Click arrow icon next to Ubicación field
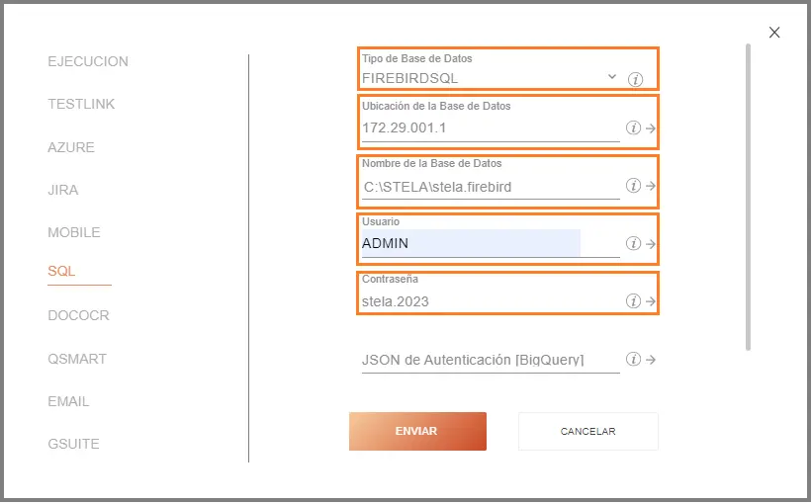The width and height of the screenshot is (812, 504). pos(651,128)
